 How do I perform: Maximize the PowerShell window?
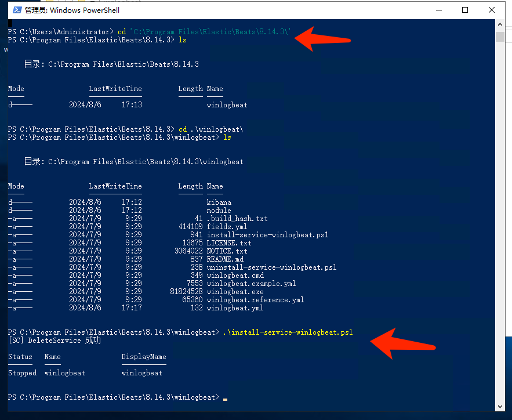(x=464, y=10)
